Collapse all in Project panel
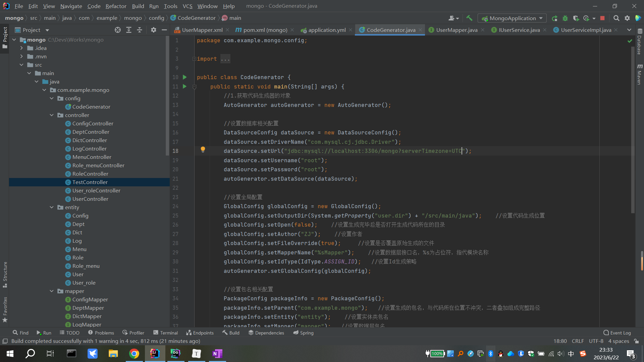Screen dimensions: 644x362 coord(140,30)
